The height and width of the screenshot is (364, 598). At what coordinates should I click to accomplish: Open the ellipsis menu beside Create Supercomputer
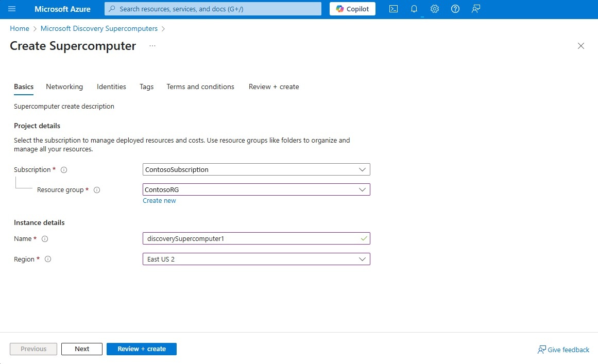pos(152,46)
